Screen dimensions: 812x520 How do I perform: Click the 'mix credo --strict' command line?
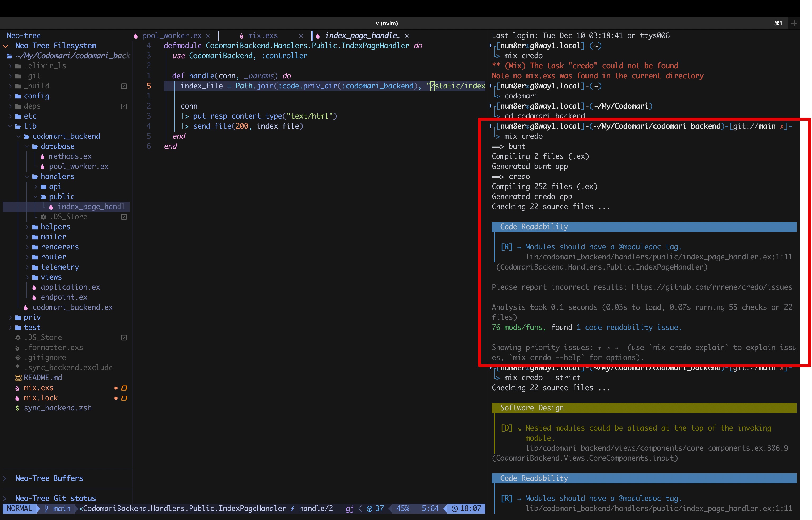[542, 378]
